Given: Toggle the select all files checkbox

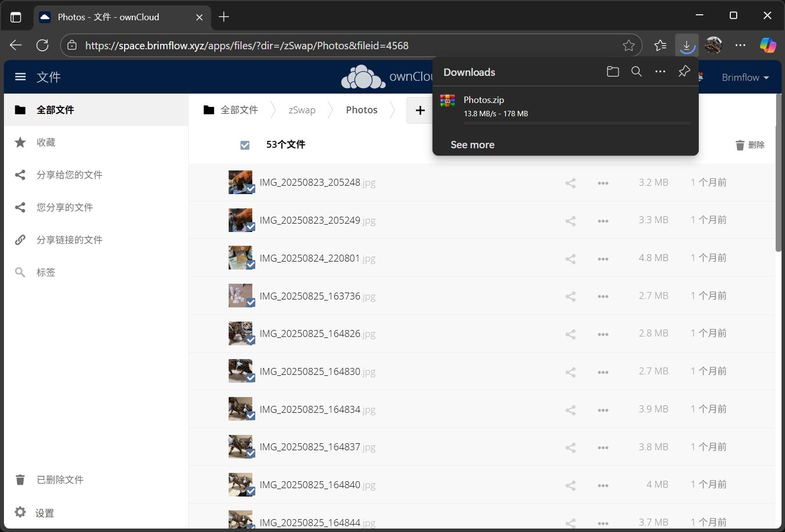Looking at the screenshot, I should click(245, 145).
